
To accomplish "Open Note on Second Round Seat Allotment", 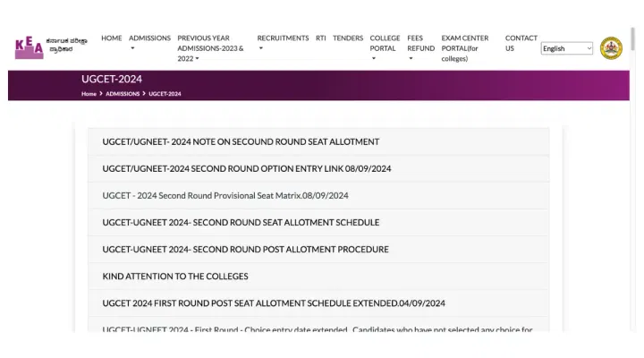I will click(241, 141).
